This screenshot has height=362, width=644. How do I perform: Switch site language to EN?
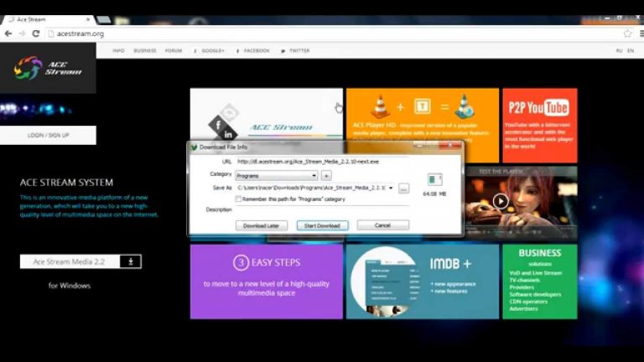click(631, 50)
